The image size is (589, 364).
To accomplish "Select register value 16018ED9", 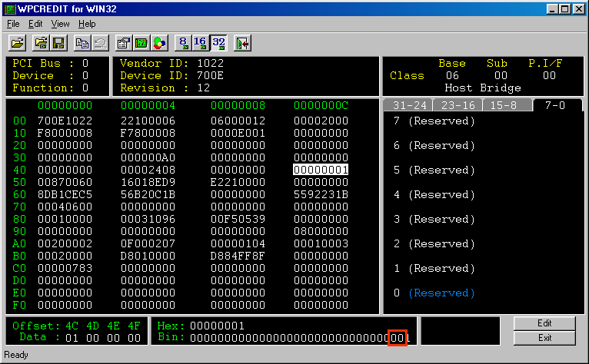I will (x=148, y=182).
